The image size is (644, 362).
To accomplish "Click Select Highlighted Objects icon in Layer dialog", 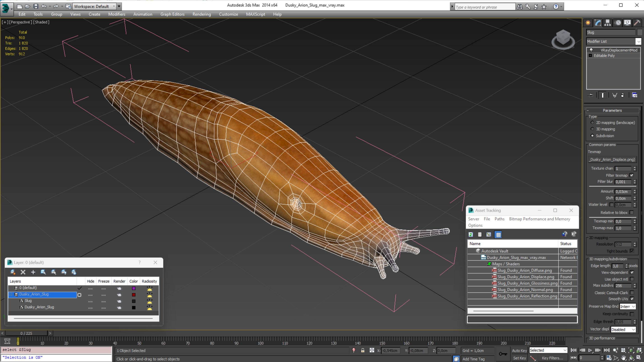I will (x=43, y=272).
